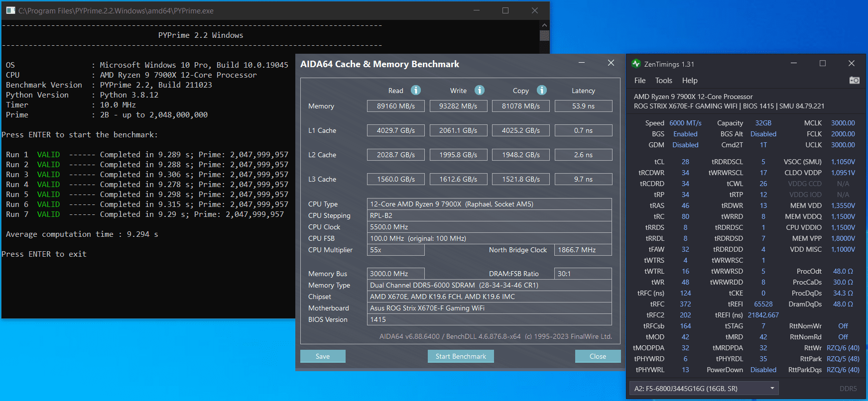868x401 pixels.
Task: Click the L1 Cache read value 4029.7 GB/s
Action: click(x=396, y=130)
